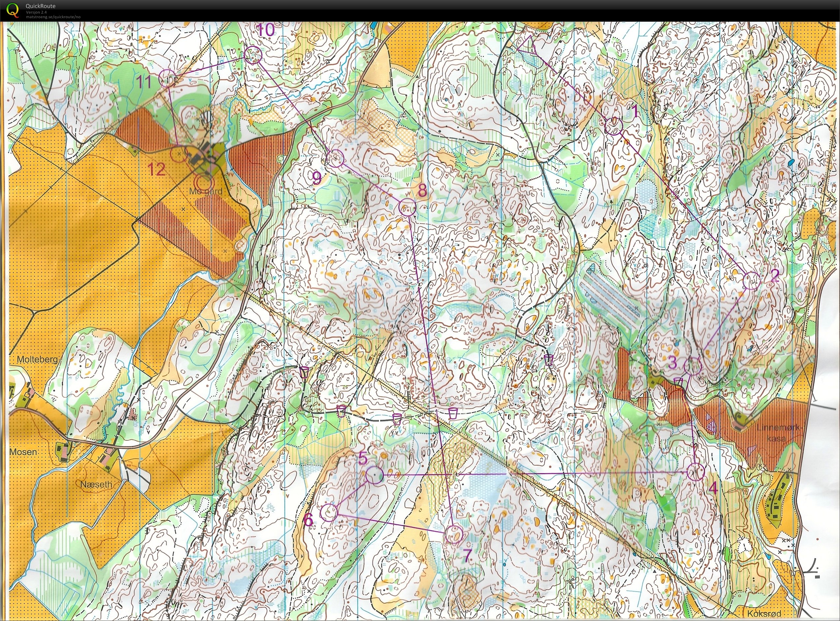Click the 'Versjon 2.4' version text
Viewport: 840px width, 621px height.
(x=37, y=13)
